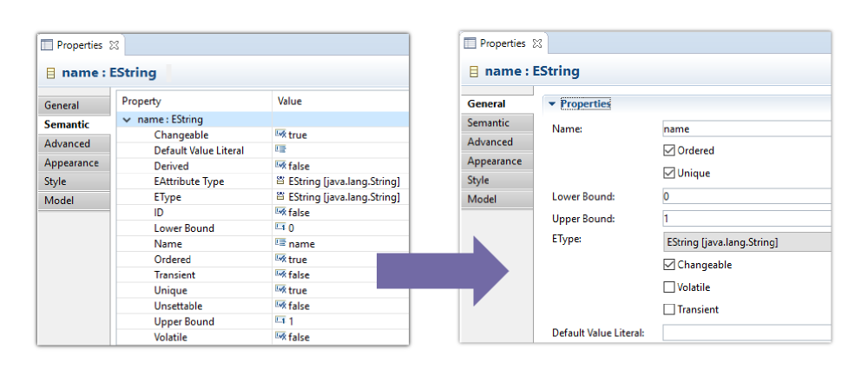Screen dimensions: 868x376
Task: Enable the Transient checkbox
Action: coord(668,310)
